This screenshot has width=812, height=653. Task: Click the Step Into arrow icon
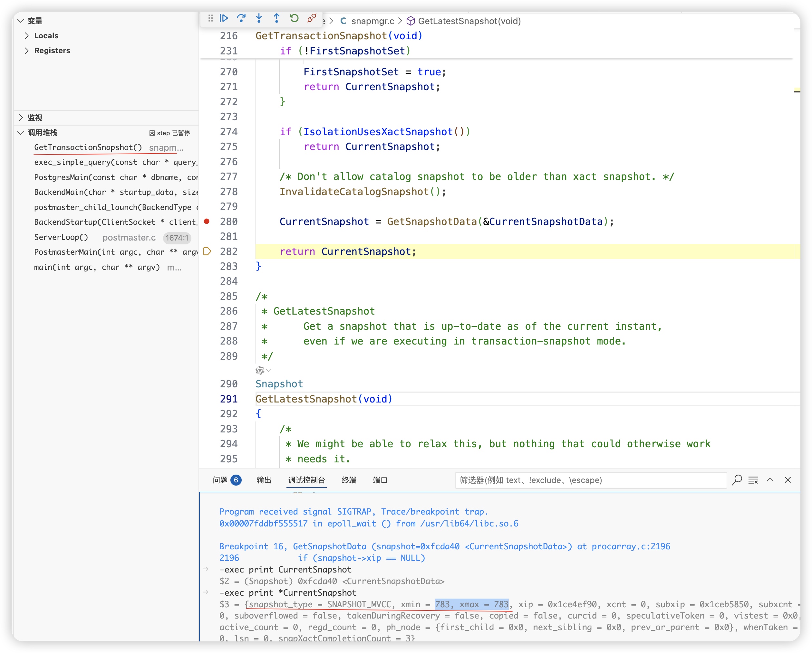tap(259, 18)
